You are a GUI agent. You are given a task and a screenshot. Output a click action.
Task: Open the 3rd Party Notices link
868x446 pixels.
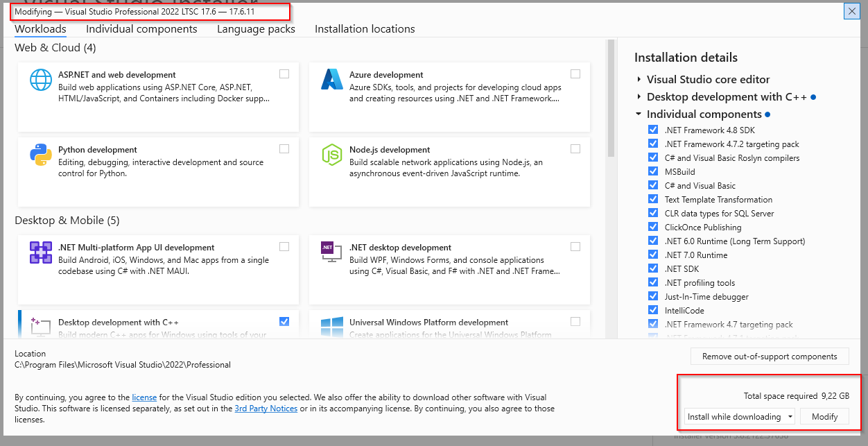(266, 409)
